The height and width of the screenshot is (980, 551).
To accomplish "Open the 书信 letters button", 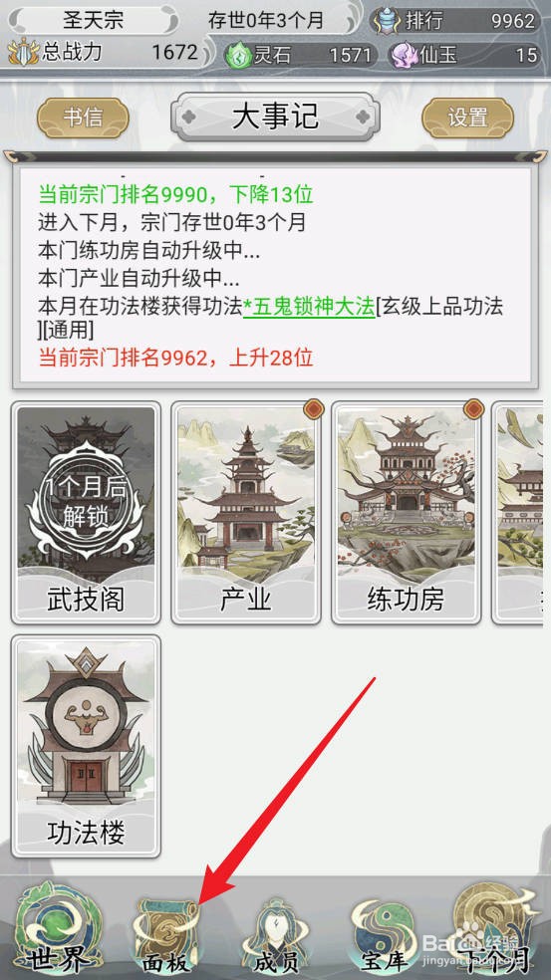I will tap(83, 118).
